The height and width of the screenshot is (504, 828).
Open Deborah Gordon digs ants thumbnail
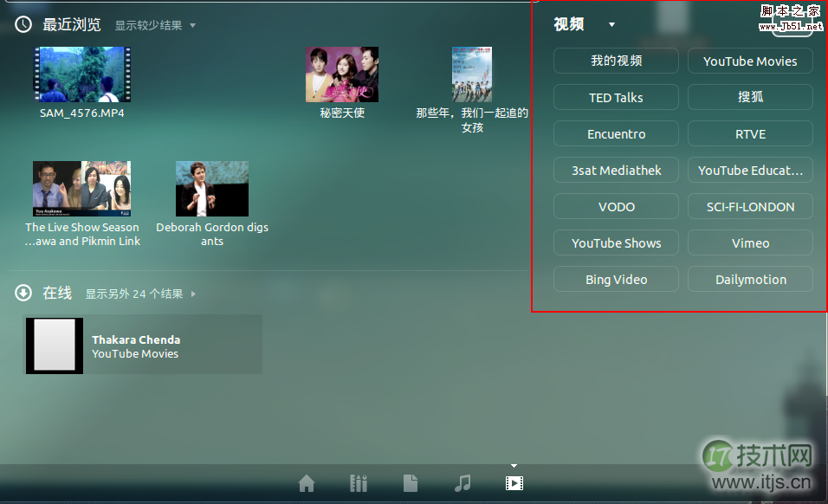tap(211, 189)
